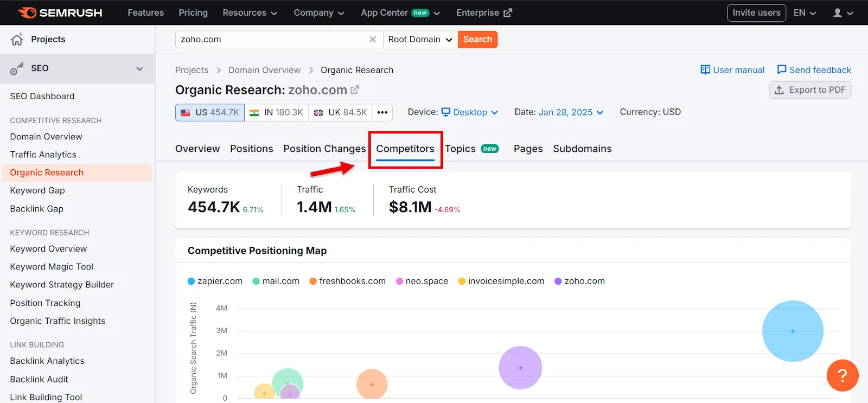Viewport: 868px width, 403px height.
Task: Open Keyword Gap in sidebar
Action: 37,190
